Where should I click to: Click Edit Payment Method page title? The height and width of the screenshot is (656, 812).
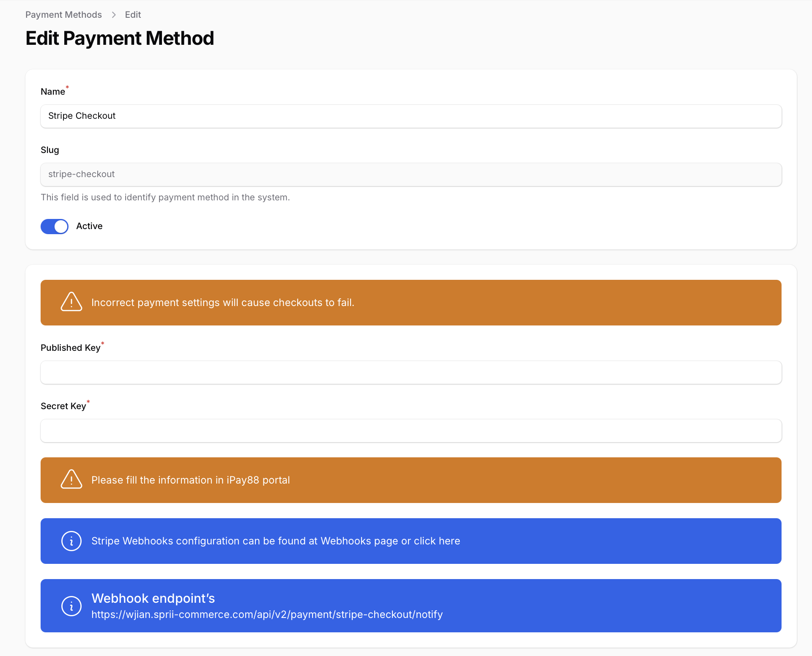[120, 38]
